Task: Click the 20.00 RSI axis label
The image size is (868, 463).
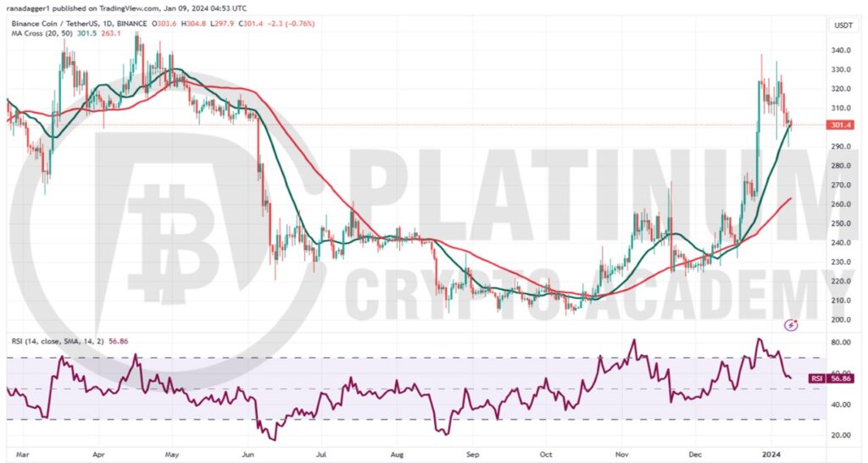Action: click(840, 435)
